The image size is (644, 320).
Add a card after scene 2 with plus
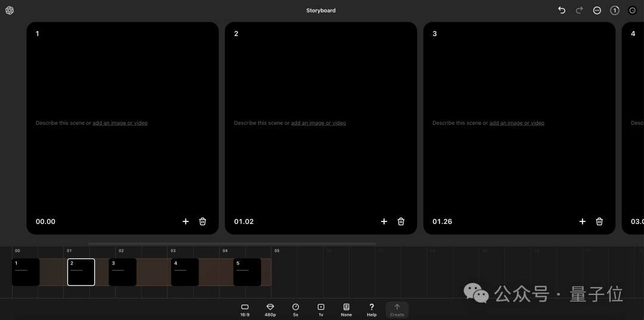click(384, 221)
